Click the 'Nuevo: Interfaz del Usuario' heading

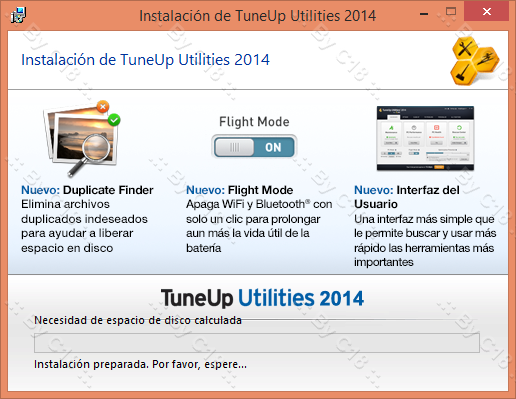click(x=407, y=197)
